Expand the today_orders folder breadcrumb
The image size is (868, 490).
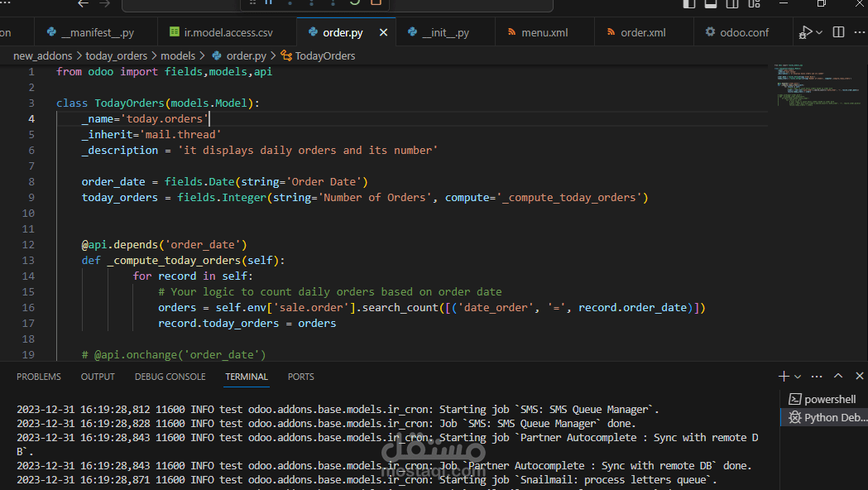pos(116,56)
